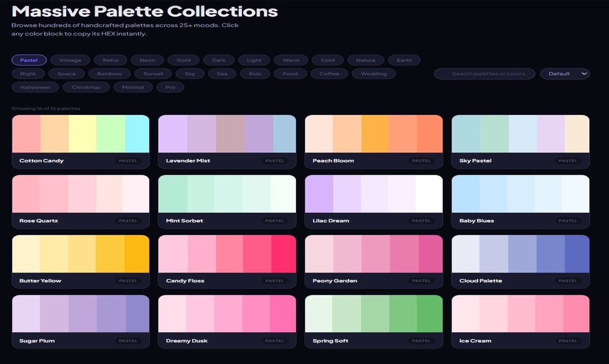The width and height of the screenshot is (609, 364).
Task: Copy the golden block in Butter Yellow
Action: tap(136, 253)
